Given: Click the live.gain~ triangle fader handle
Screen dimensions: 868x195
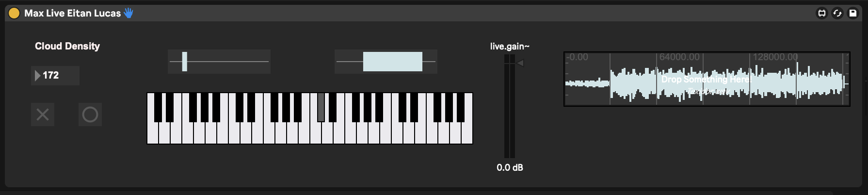Looking at the screenshot, I should (x=520, y=63).
